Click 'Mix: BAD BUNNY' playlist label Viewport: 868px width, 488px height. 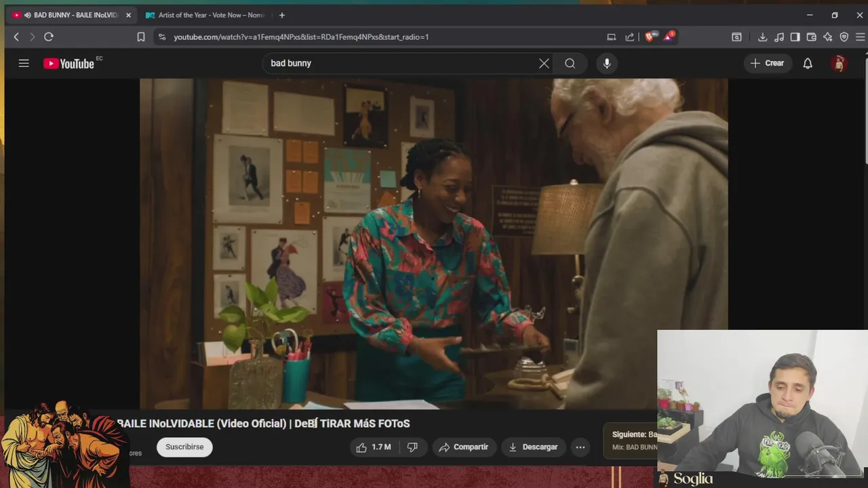pyautogui.click(x=635, y=447)
